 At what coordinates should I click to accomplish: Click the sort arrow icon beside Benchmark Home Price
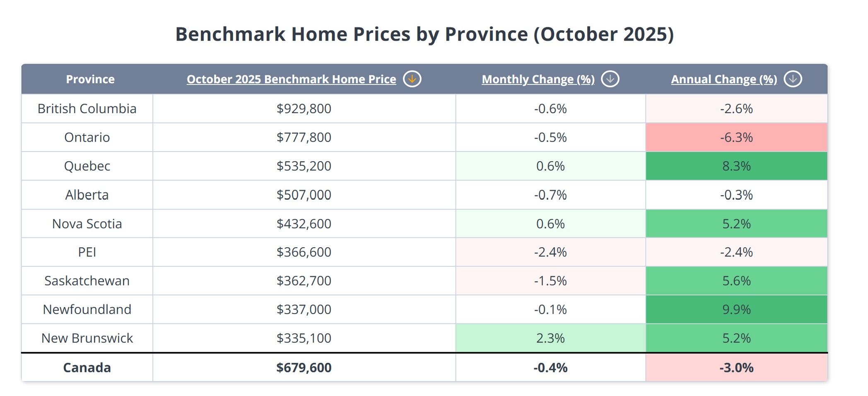[x=412, y=79]
